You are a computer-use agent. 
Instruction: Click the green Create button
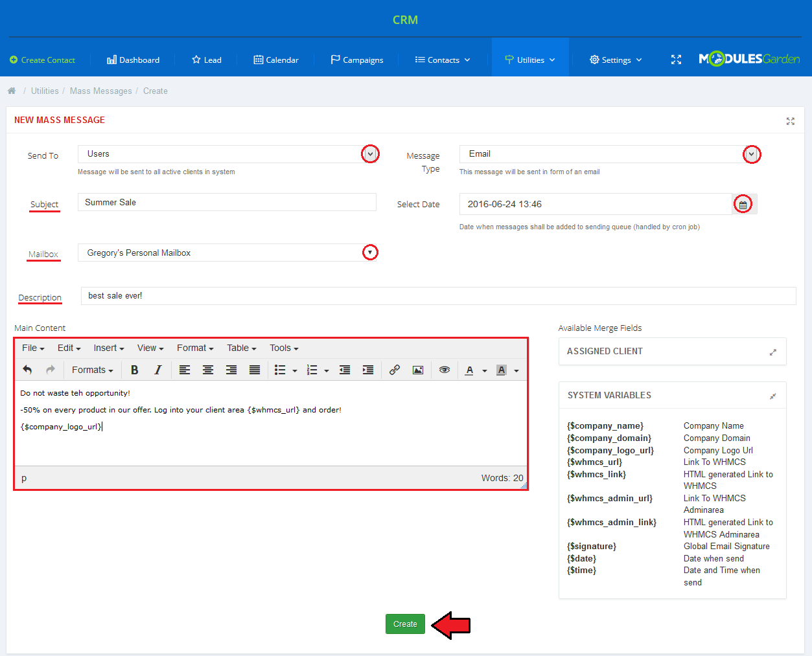coord(405,624)
